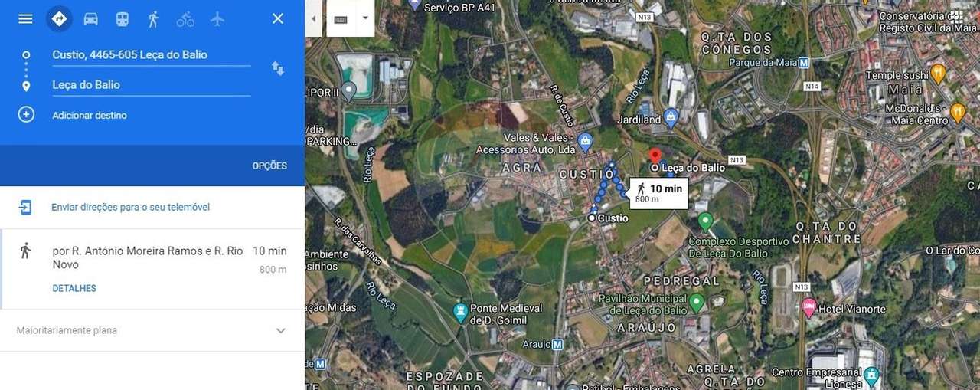Click the Jardiland shopping marker on map
980x390 pixels.
point(671,118)
